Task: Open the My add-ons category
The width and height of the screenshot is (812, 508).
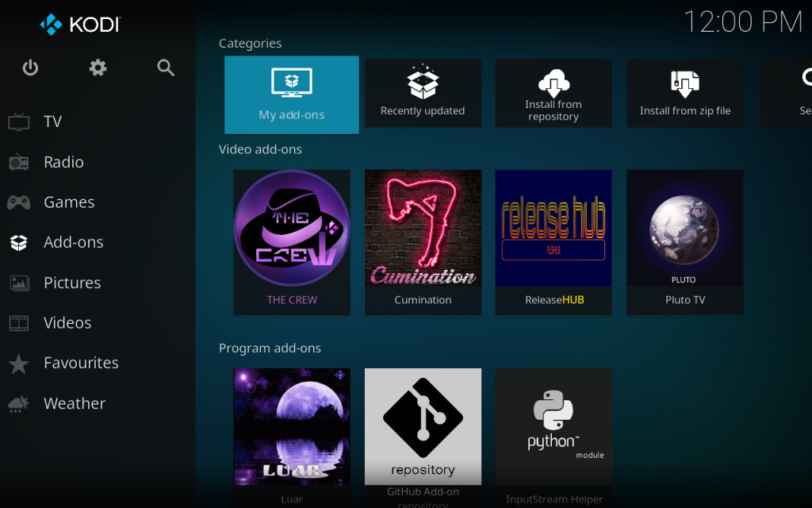Action: (x=292, y=94)
